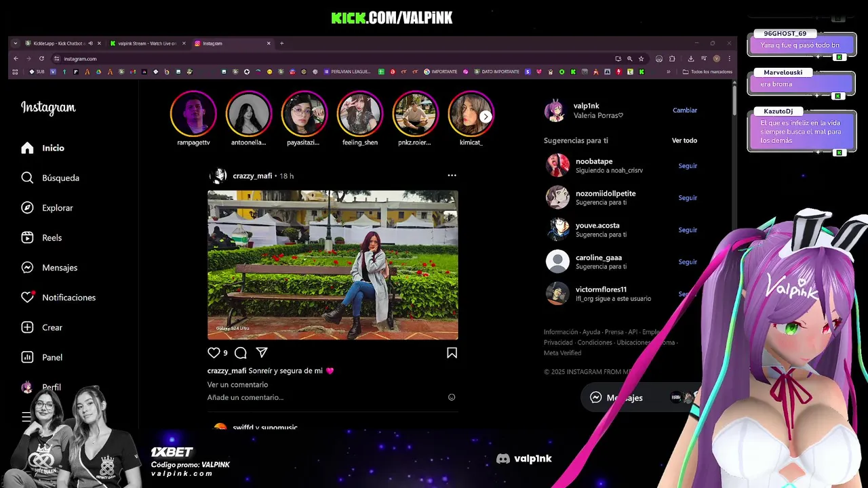Open SUB bookmark in bookmarks bar
868x488 pixels.
tap(37, 71)
